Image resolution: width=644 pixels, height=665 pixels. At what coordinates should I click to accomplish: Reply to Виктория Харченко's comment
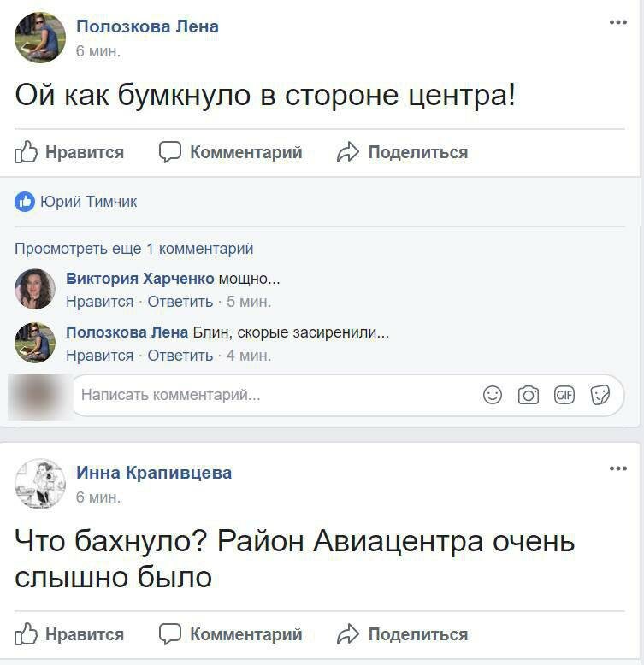coord(180,302)
